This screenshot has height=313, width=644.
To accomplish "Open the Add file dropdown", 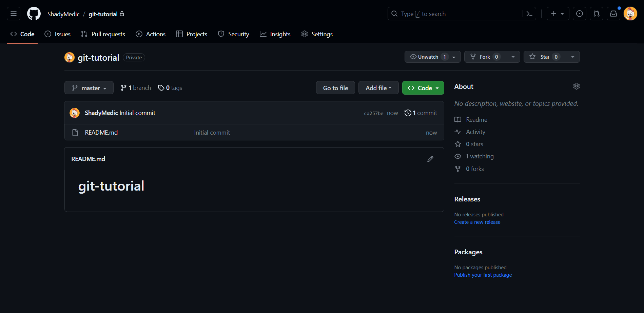I will 378,88.
